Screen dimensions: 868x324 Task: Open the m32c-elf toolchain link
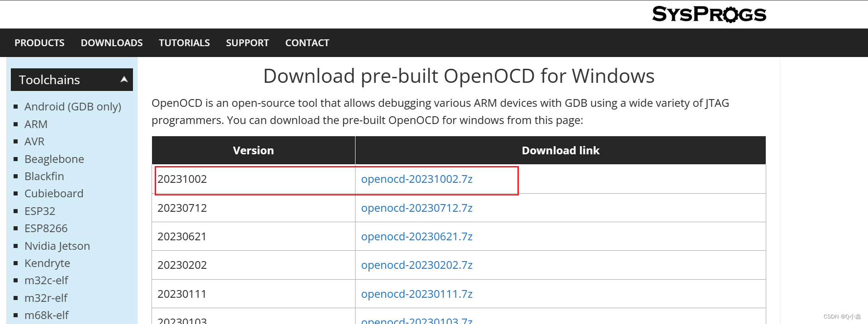46,280
